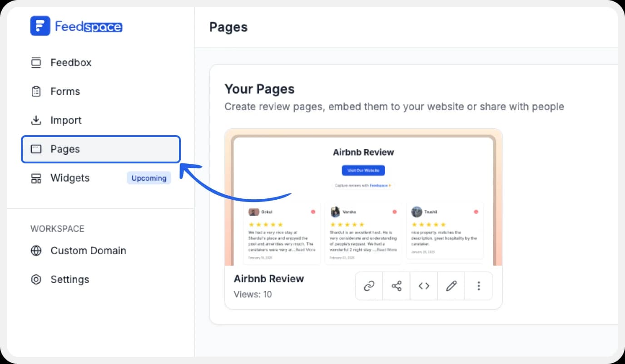Click the Upcoming badge next to Widgets
Screen dimensions: 625x364
point(149,178)
